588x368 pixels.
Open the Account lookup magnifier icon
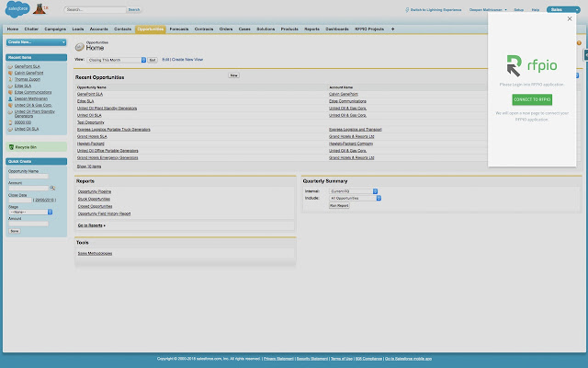[52, 188]
